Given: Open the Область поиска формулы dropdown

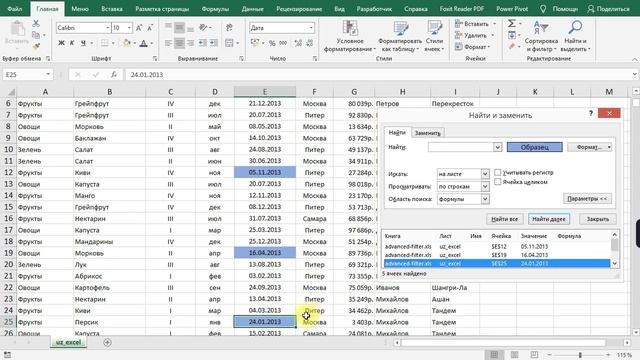Looking at the screenshot, I should (485, 199).
